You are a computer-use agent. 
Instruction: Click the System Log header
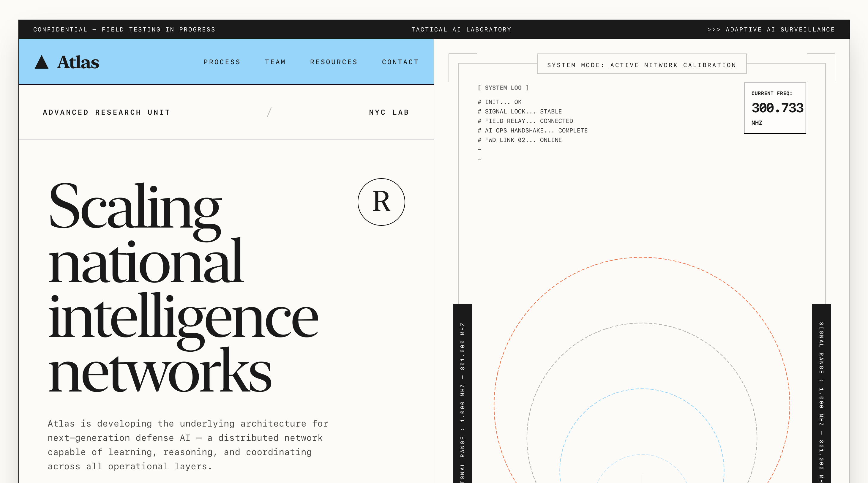pyautogui.click(x=503, y=88)
